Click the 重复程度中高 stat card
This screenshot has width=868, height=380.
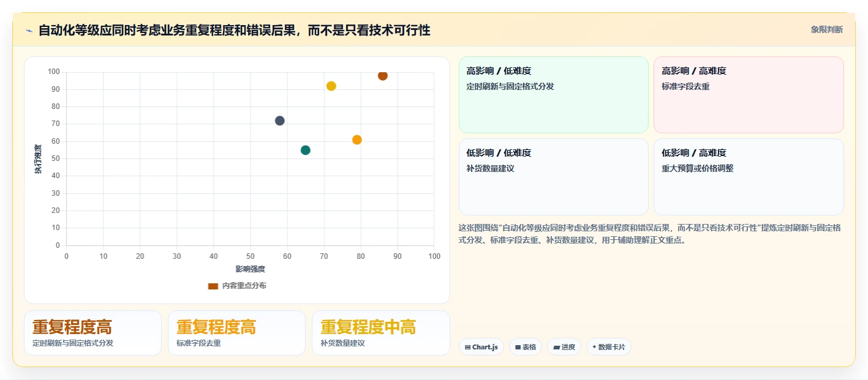pos(380,333)
